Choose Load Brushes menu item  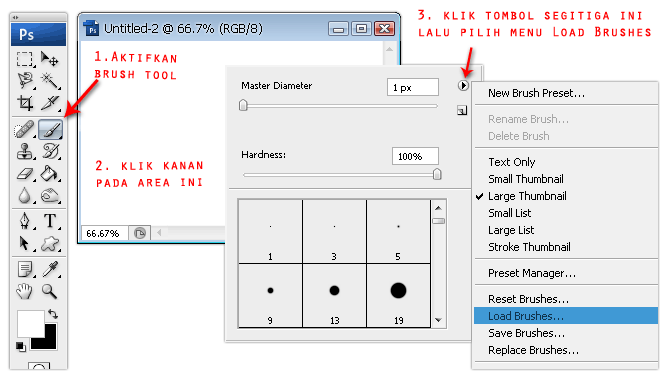point(565,316)
